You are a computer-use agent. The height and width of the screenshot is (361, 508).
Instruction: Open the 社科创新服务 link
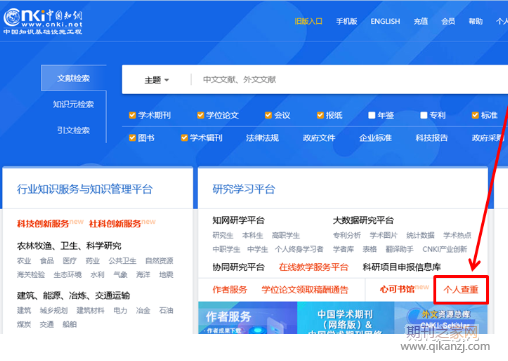[115, 224]
